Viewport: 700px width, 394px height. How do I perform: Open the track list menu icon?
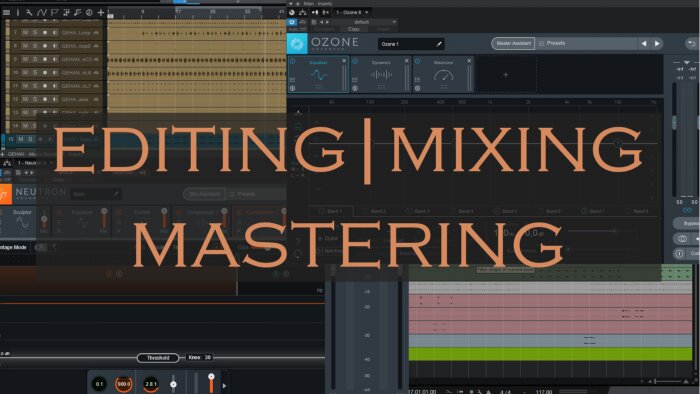pos(6,12)
